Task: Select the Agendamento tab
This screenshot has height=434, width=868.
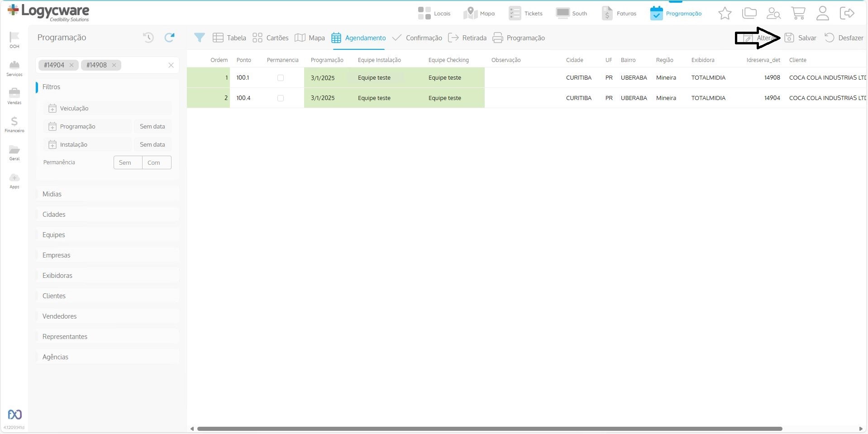Action: tap(358, 38)
